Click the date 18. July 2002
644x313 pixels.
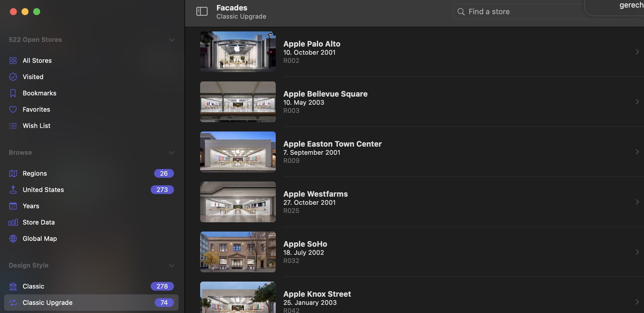click(x=304, y=253)
